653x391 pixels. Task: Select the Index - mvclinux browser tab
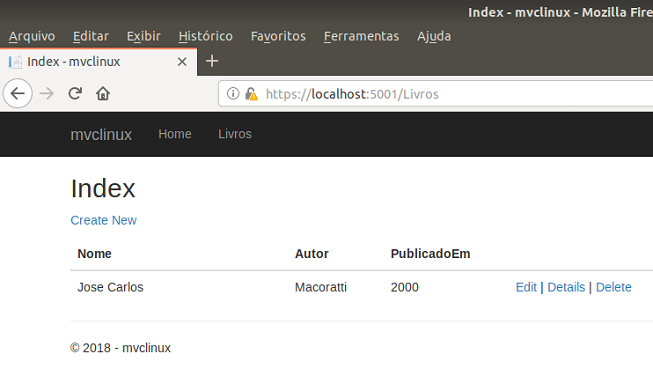[98, 62]
